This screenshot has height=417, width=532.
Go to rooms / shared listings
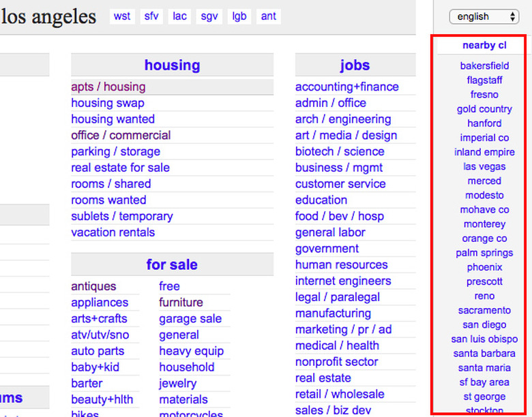pos(111,184)
